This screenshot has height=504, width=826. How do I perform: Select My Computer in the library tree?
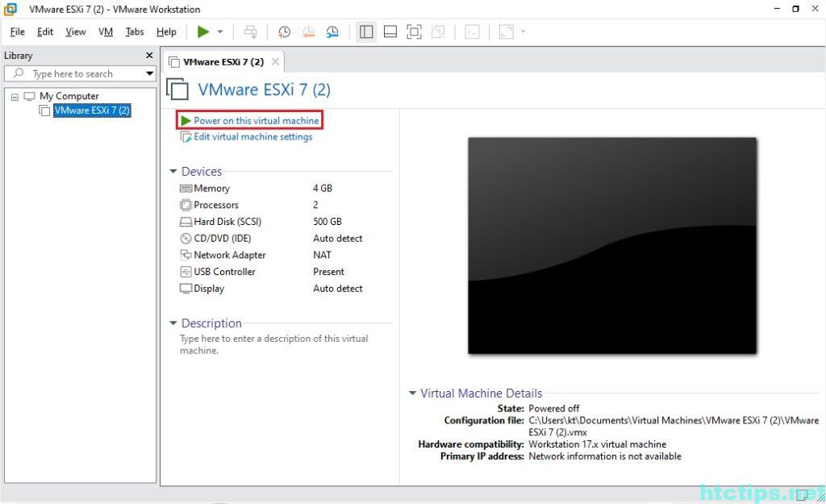click(x=69, y=97)
